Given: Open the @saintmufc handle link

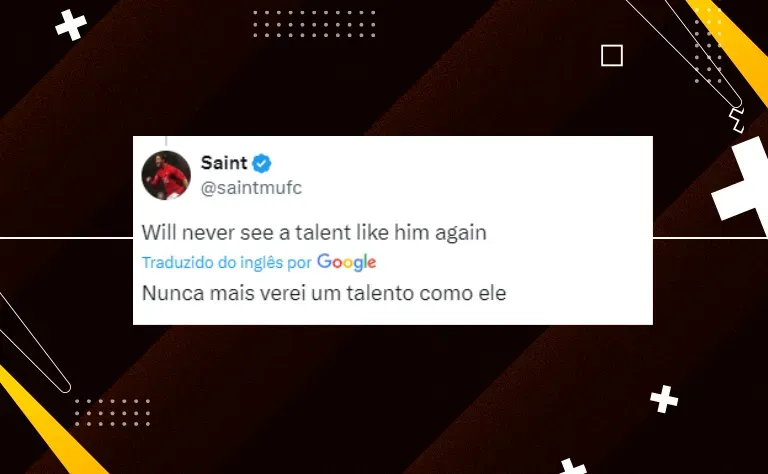Looking at the screenshot, I should (251, 188).
